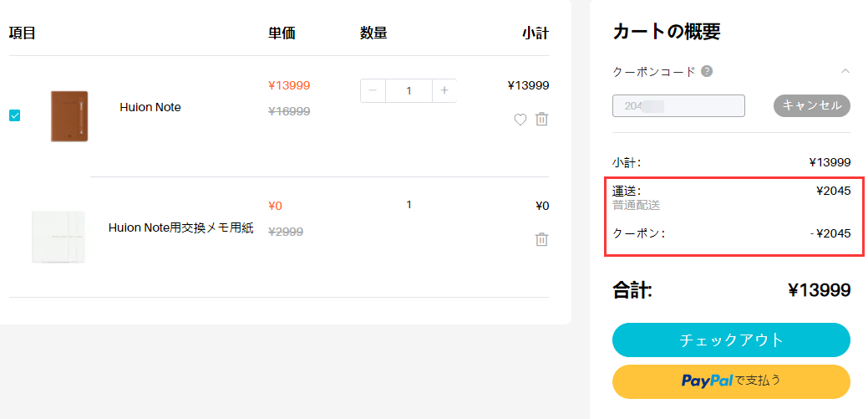Image resolution: width=868 pixels, height=419 pixels.
Task: Decrease Huion Note quantity with minus button
Action: (373, 90)
